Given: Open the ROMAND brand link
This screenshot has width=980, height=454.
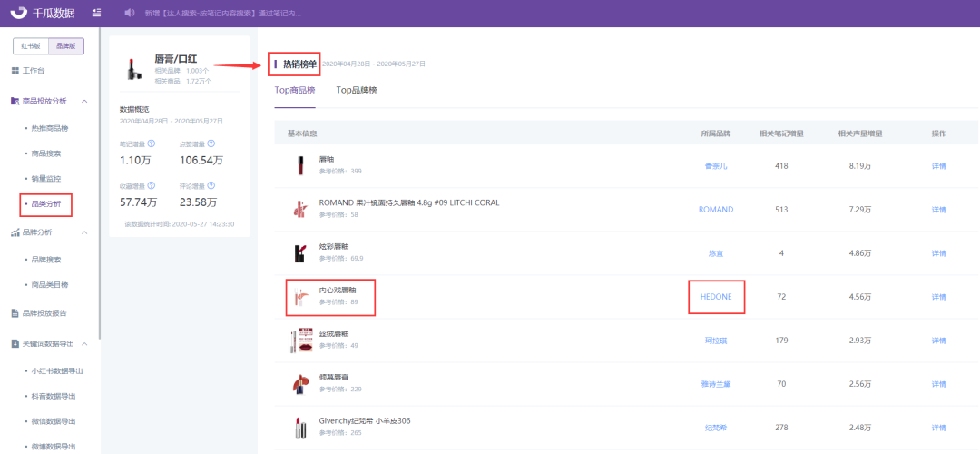Looking at the screenshot, I should [x=716, y=210].
